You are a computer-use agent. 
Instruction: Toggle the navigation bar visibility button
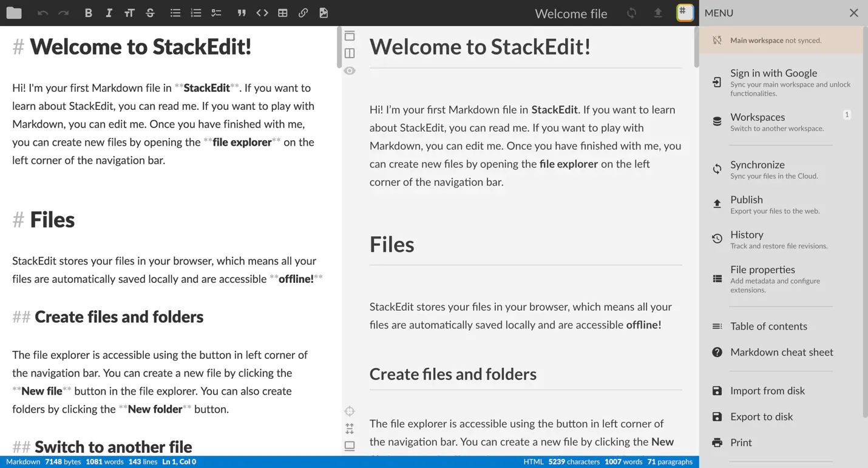click(x=350, y=36)
